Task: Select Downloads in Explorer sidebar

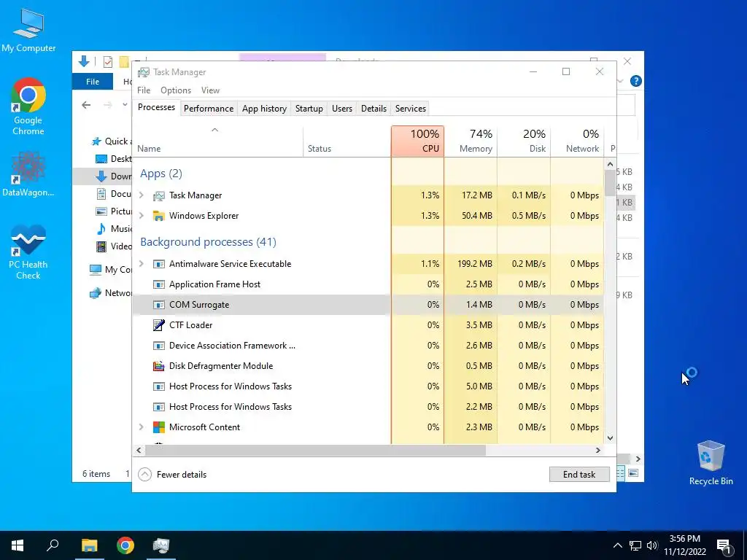Action: pos(103,176)
